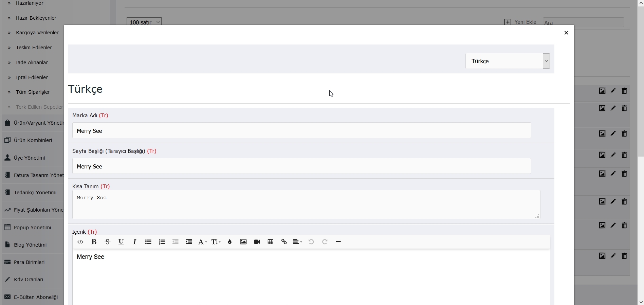Open İade Alınanlar orders
This screenshot has width=644, height=305.
pos(32,62)
